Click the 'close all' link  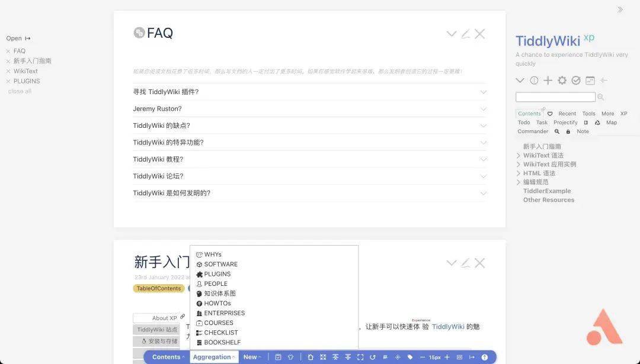click(x=20, y=91)
